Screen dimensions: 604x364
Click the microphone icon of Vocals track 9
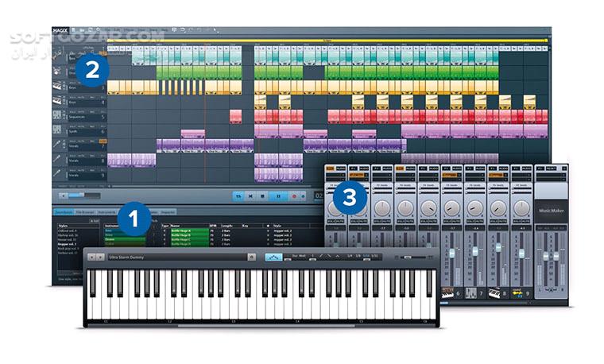point(57,173)
